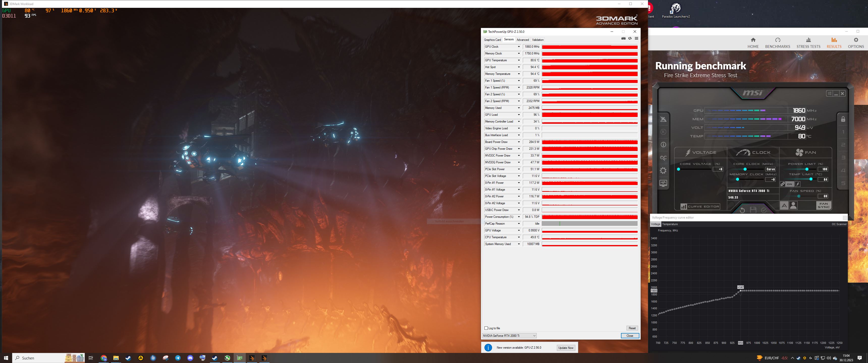
Task: Click the Power Limit slider handle
Action: [807, 169]
